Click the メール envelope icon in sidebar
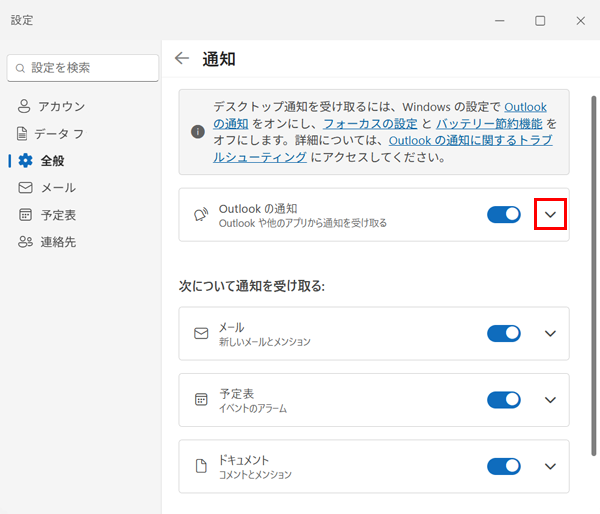The image size is (600, 514). click(x=25, y=188)
